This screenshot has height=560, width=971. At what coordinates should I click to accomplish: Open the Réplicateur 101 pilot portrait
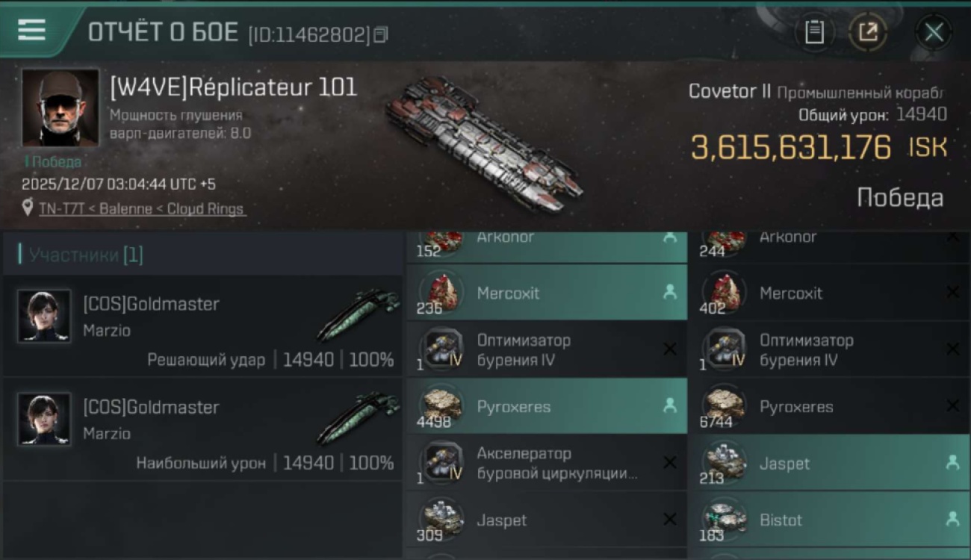click(x=60, y=108)
